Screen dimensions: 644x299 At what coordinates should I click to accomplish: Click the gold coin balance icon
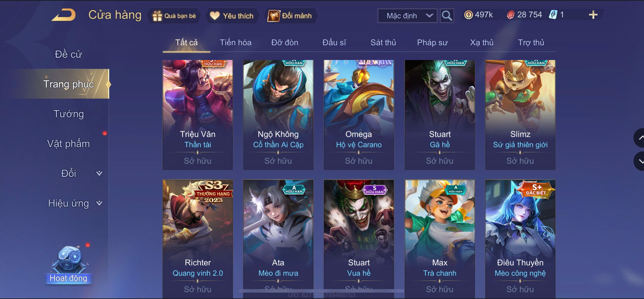coord(468,15)
